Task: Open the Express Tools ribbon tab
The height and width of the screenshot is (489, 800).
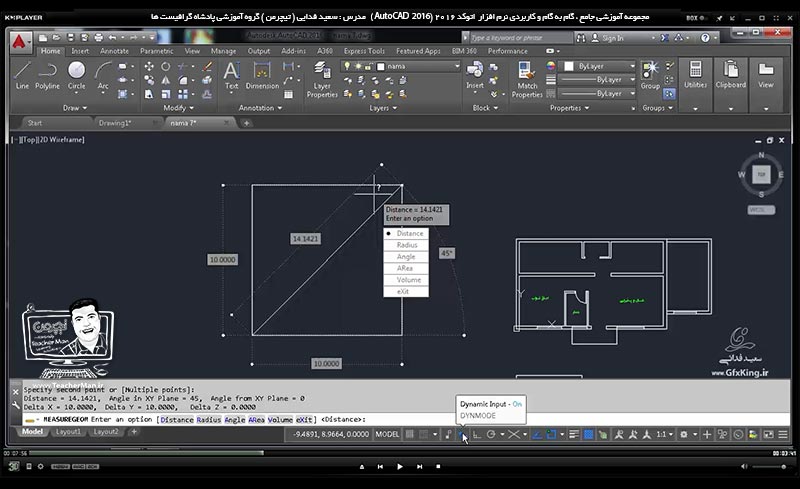Action: pyautogui.click(x=364, y=51)
